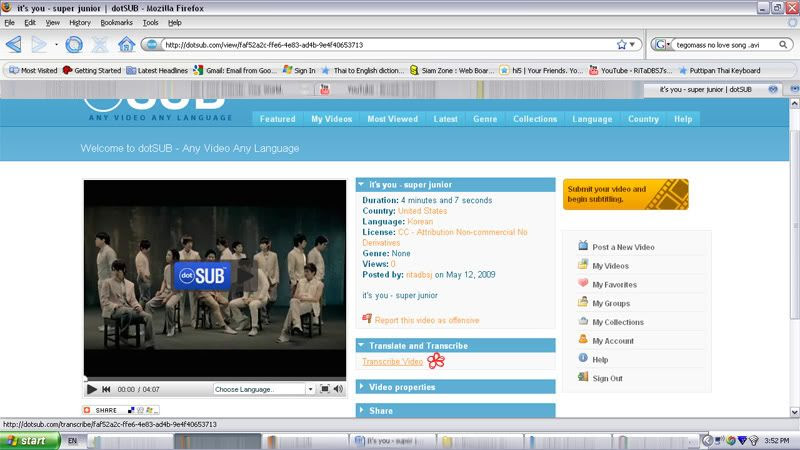Click the Post a New Video icon
Viewport: 800px width, 450px height.
583,245
